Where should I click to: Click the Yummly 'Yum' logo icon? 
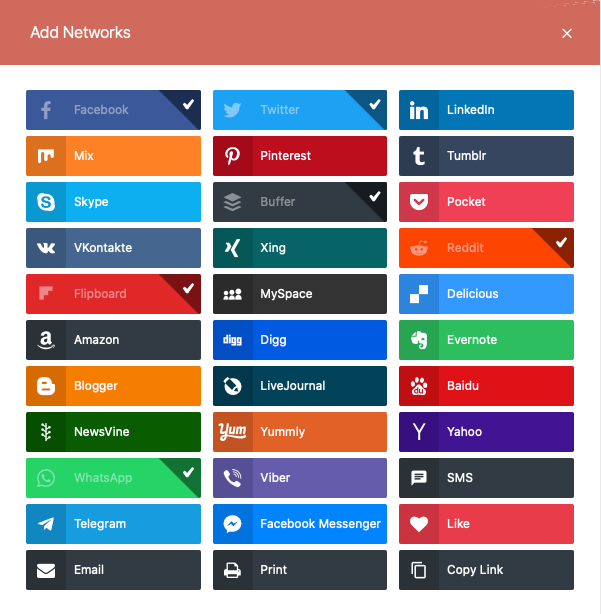233,432
